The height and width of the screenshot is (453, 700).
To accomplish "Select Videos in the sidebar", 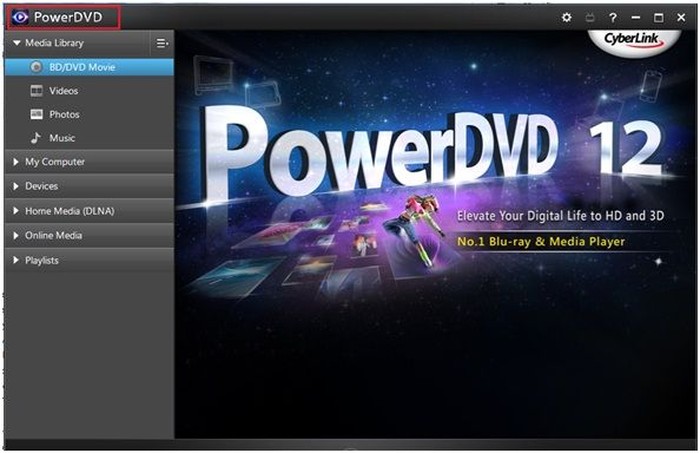I will coord(64,91).
